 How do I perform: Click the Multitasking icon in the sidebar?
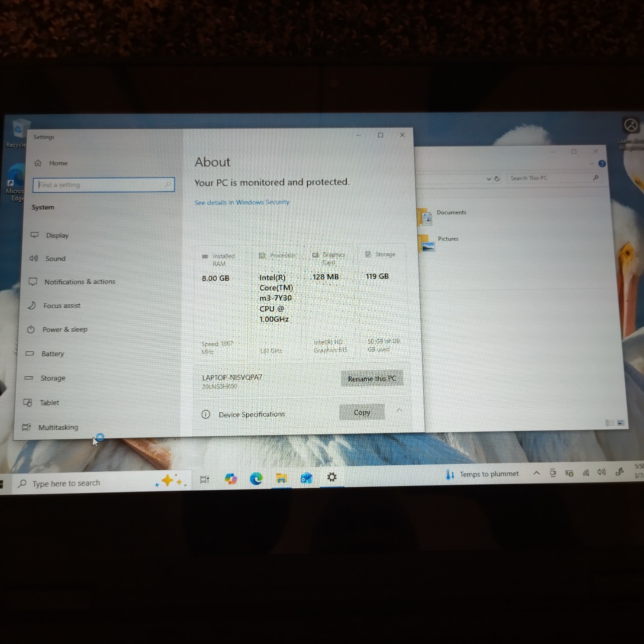pos(27,427)
